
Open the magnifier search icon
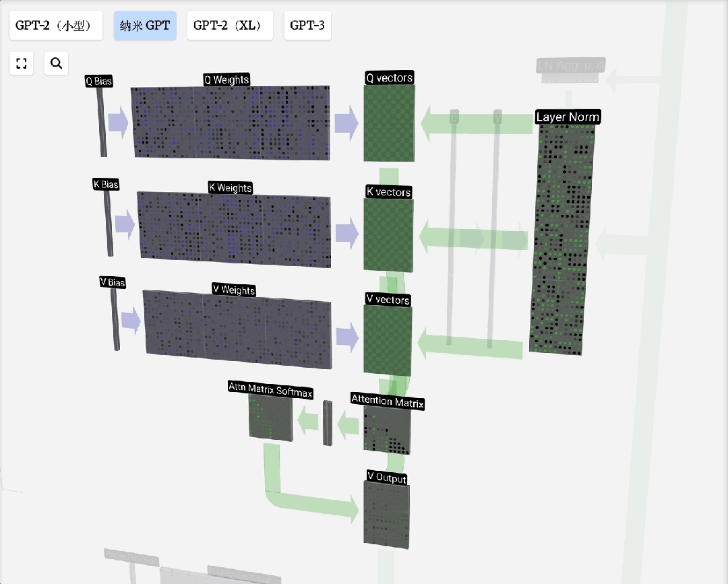click(56, 63)
